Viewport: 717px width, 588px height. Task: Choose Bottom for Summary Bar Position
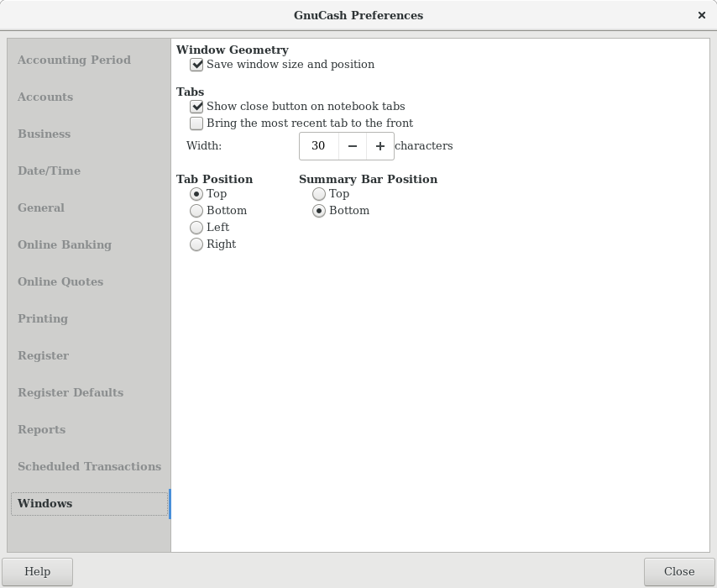click(341, 211)
